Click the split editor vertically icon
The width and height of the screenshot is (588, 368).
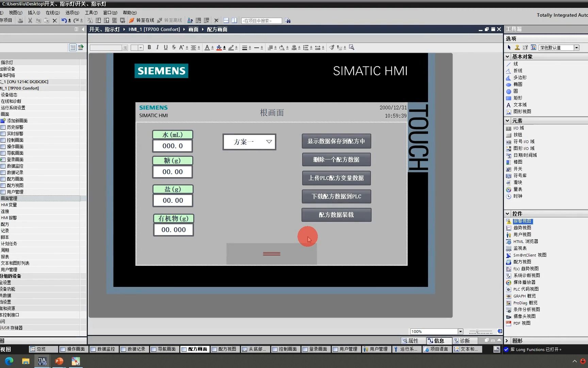coord(234,20)
